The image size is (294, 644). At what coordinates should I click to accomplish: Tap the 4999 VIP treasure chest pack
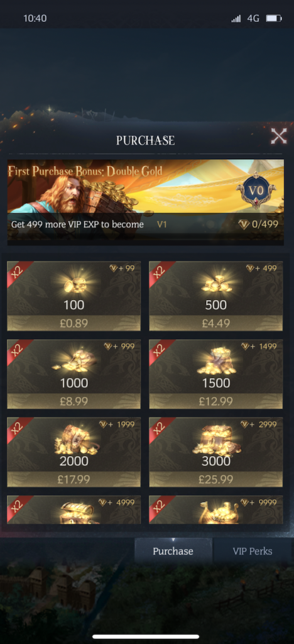(73, 509)
